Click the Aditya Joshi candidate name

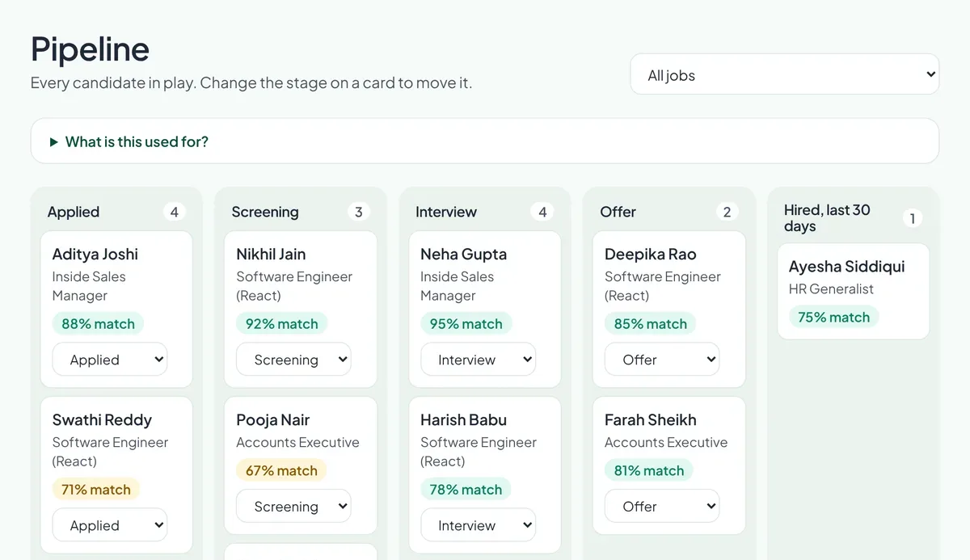tap(95, 254)
